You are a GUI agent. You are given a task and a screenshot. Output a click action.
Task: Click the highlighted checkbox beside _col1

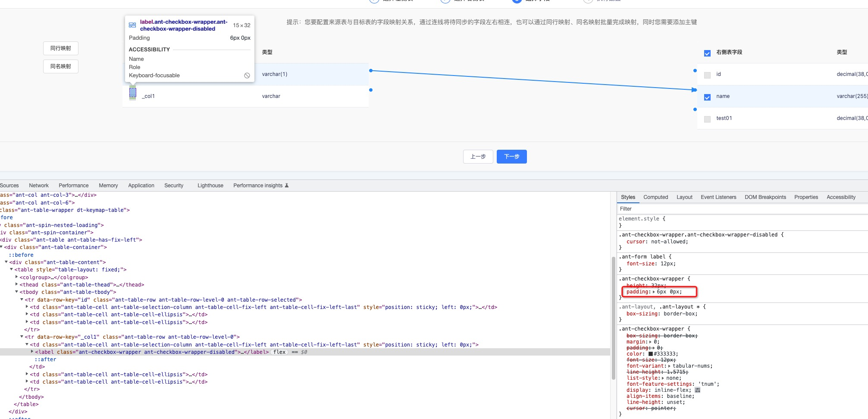coord(133,92)
